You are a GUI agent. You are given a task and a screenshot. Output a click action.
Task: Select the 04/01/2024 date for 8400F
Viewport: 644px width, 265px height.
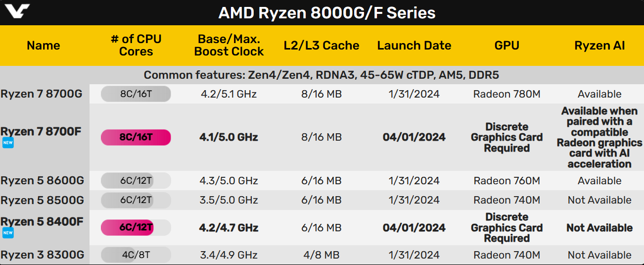coord(414,228)
